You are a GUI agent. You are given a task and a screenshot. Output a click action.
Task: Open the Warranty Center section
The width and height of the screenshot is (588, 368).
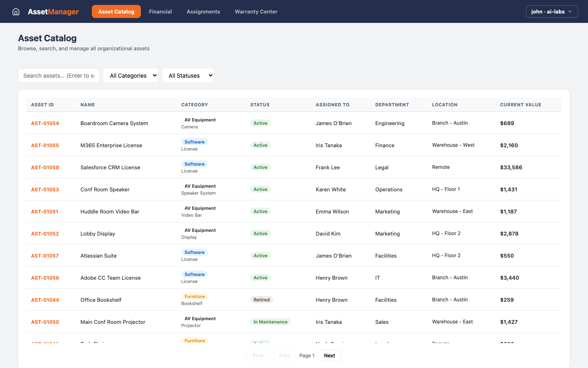click(x=256, y=11)
